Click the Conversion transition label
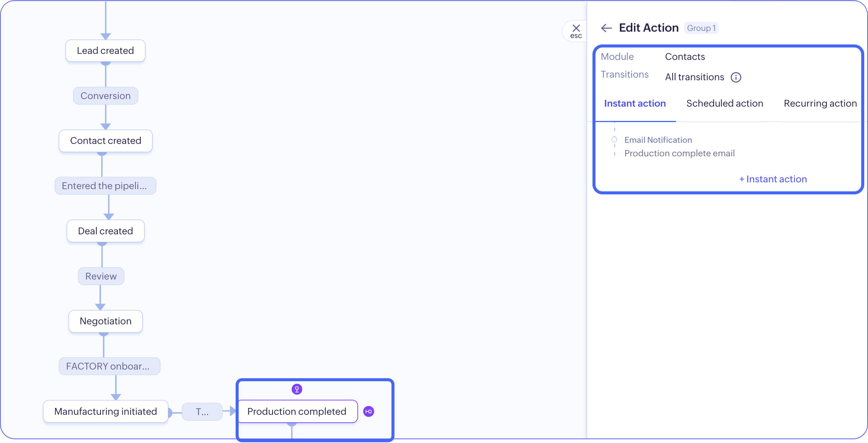The width and height of the screenshot is (868, 443). [x=105, y=96]
